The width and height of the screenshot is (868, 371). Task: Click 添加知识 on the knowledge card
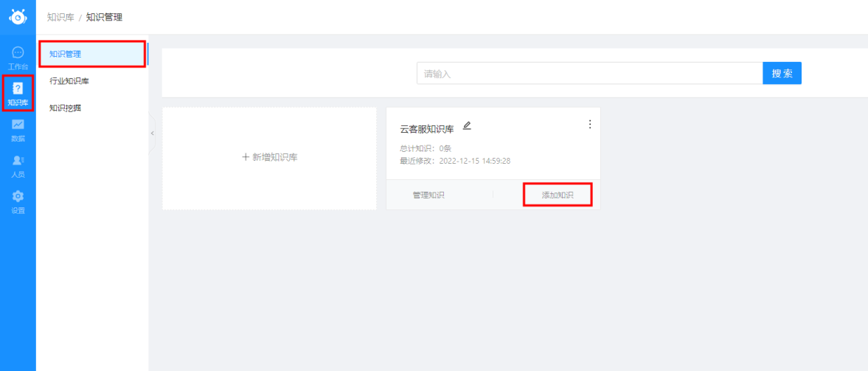[558, 195]
